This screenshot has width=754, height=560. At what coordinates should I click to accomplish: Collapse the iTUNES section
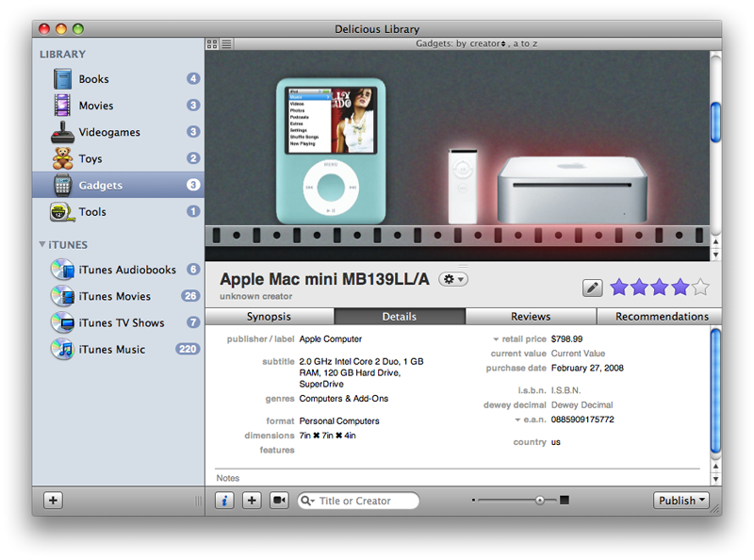pos(42,244)
